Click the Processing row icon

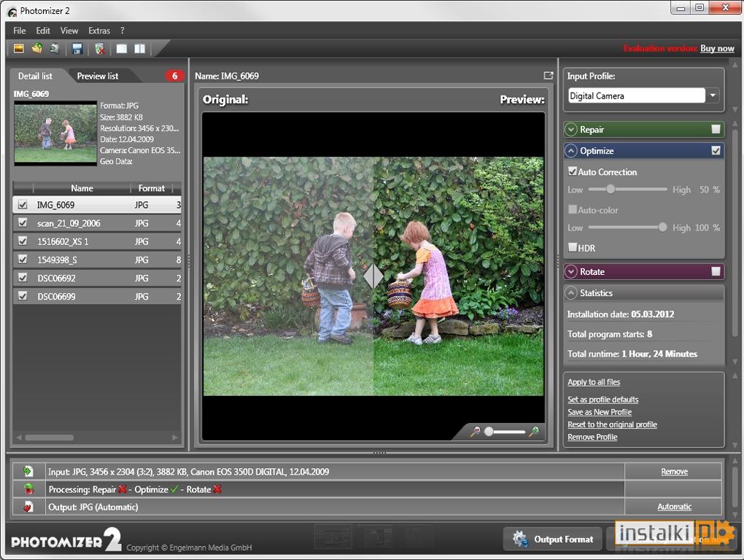coord(28,489)
